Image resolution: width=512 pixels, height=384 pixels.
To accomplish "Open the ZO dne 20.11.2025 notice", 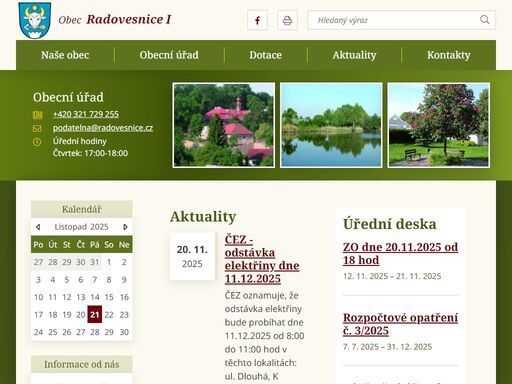I will [x=400, y=253].
